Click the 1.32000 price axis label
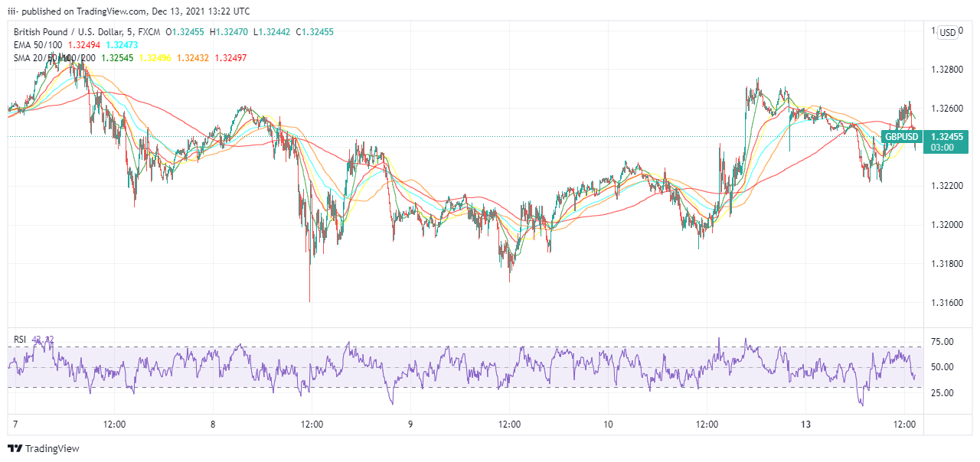Viewport: 980px width, 462px height. click(946, 225)
